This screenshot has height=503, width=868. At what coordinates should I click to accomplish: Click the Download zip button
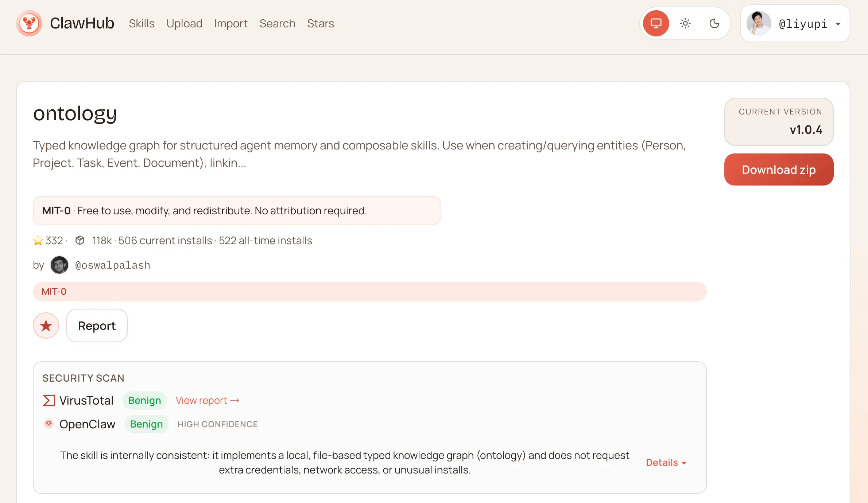pyautogui.click(x=778, y=169)
